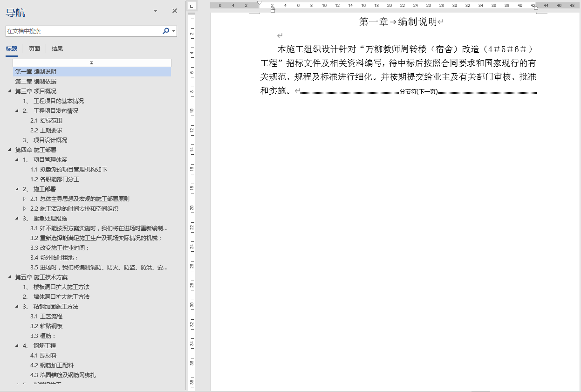Viewport: 581px width, 392px height.
Task: Switch to the 页面 tab in navigation pane
Action: pyautogui.click(x=34, y=48)
